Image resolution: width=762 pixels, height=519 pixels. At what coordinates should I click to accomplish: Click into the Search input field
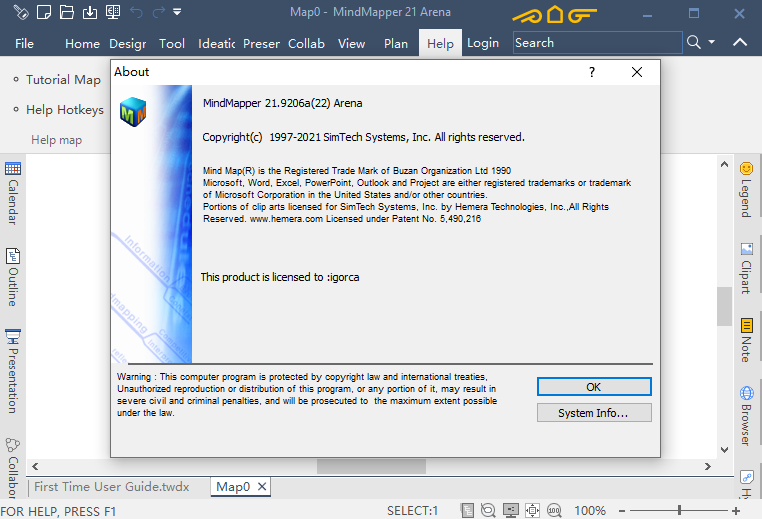point(597,43)
